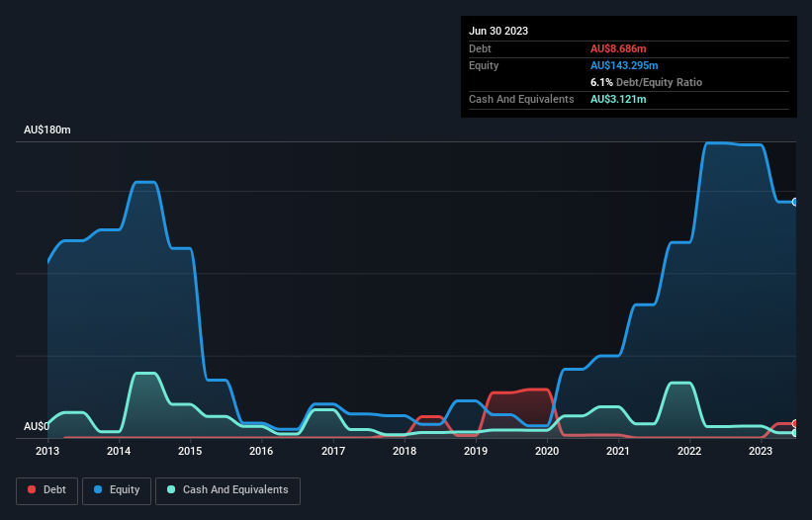Click the red Debt legend dot
The height and width of the screenshot is (520, 812).
tap(32, 489)
